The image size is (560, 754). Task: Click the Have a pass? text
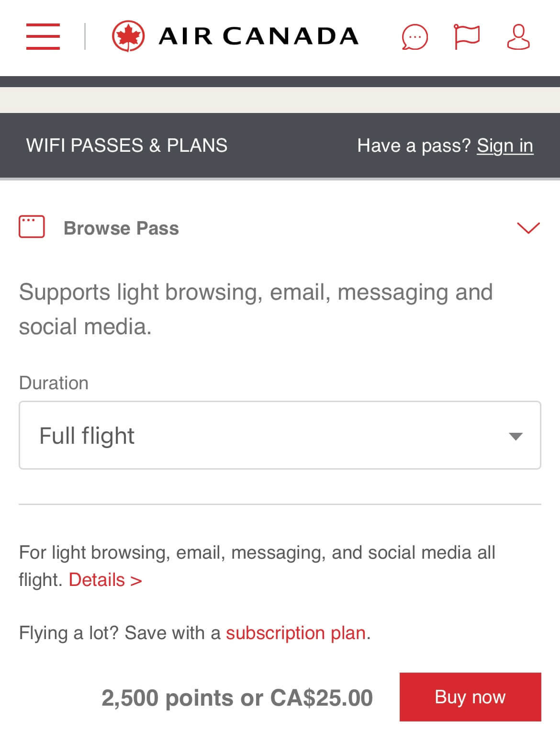414,146
